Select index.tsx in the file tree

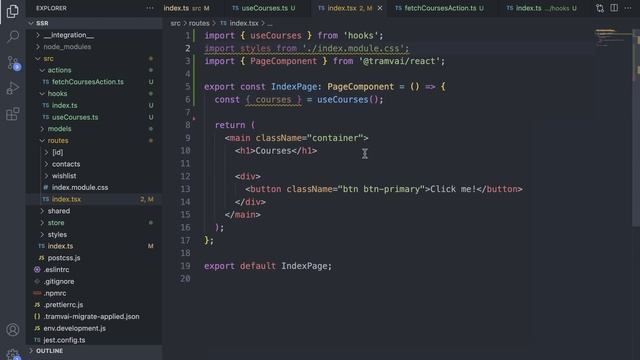pos(94,199)
